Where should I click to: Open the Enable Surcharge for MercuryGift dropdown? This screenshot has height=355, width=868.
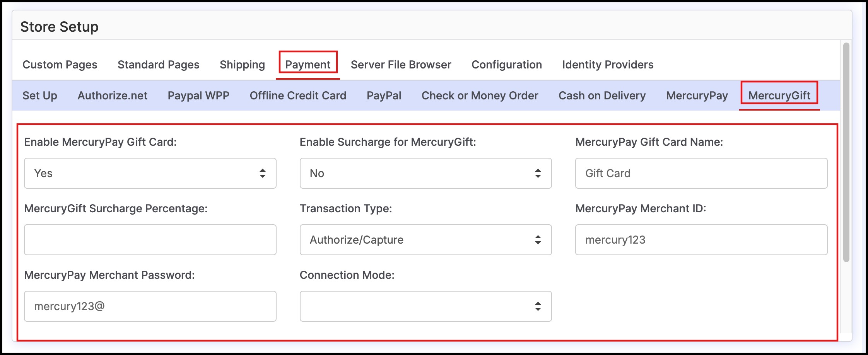coord(425,173)
